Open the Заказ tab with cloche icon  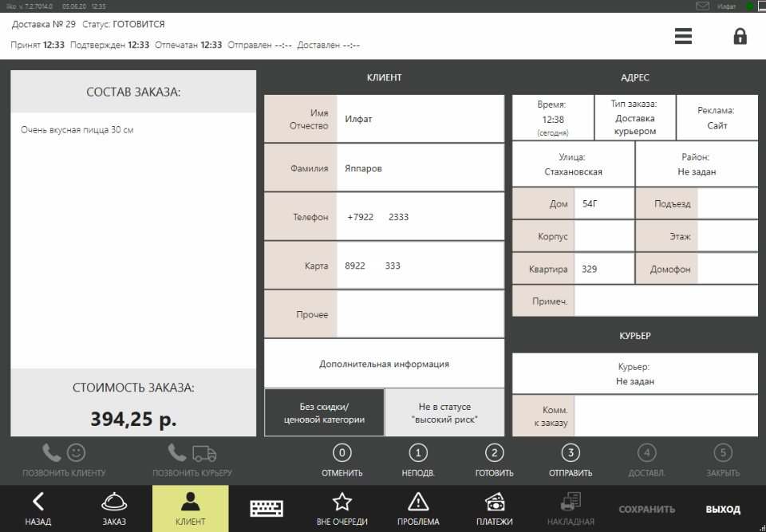click(114, 509)
